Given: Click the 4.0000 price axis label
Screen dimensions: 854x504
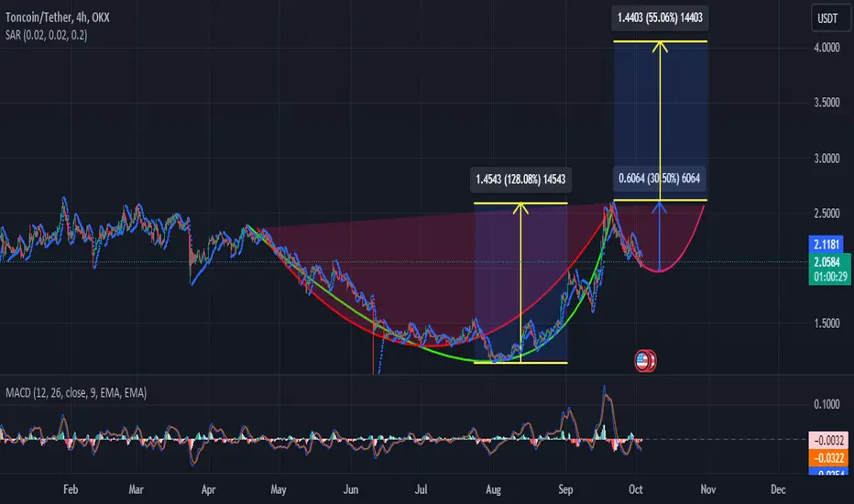Looking at the screenshot, I should [x=827, y=48].
